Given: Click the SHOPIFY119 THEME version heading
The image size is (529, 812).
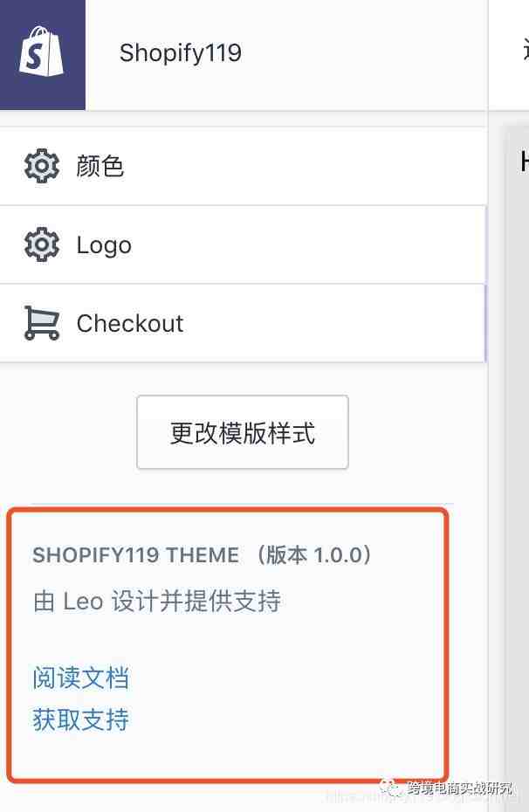Looking at the screenshot, I should [202, 554].
